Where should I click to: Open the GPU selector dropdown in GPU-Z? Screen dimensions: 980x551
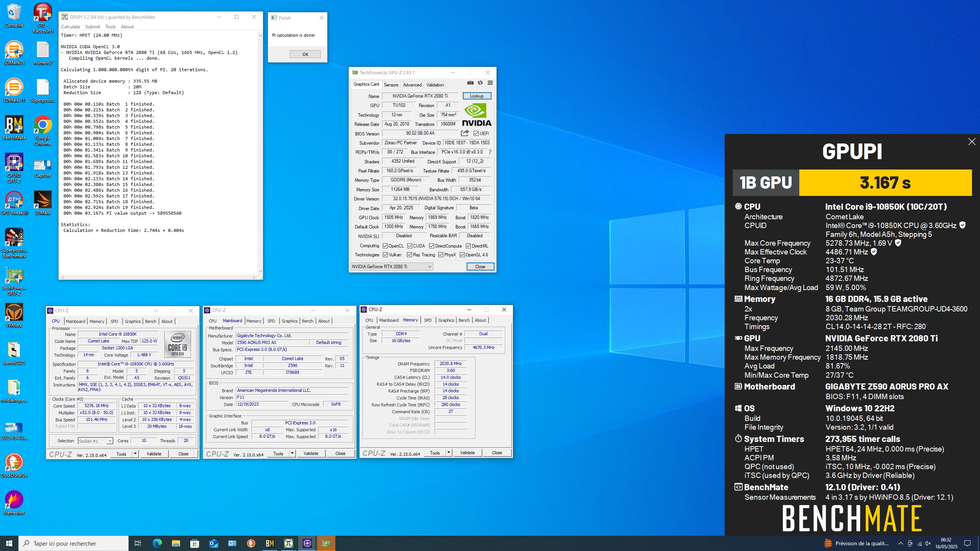(x=392, y=267)
